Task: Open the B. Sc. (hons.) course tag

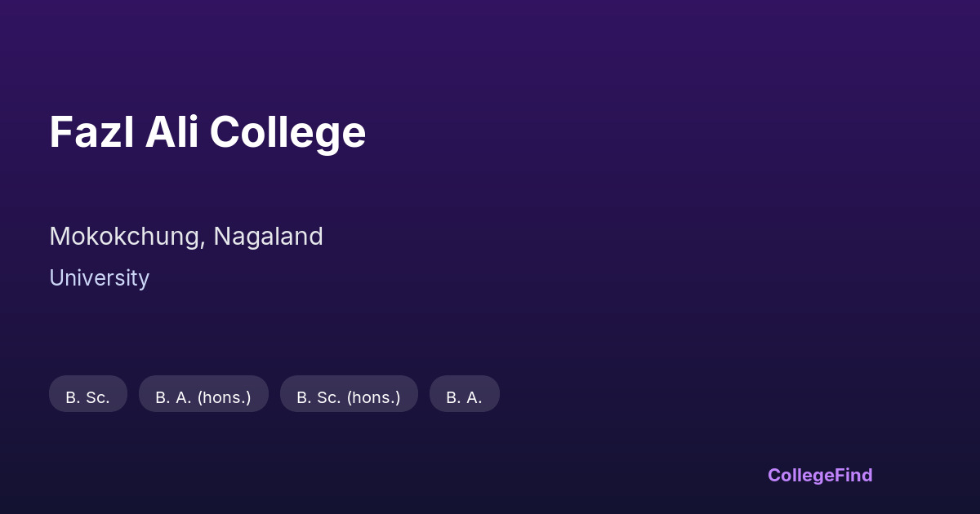Action: (x=349, y=394)
